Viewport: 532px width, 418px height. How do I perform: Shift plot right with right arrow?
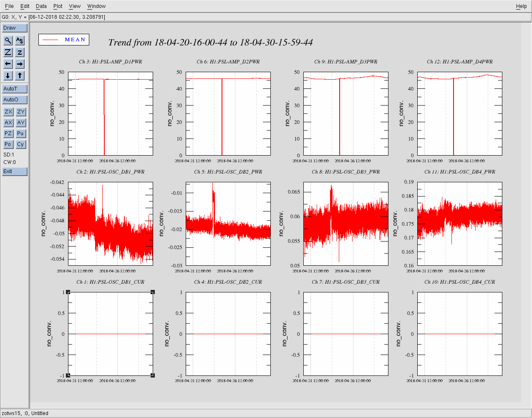20,64
